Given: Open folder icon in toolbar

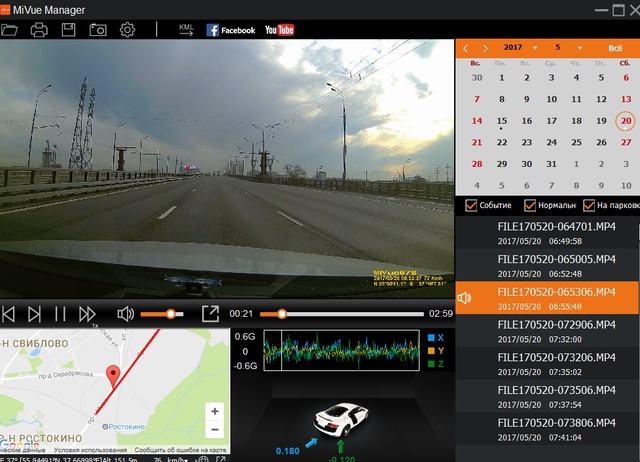Looking at the screenshot, I should [9, 30].
